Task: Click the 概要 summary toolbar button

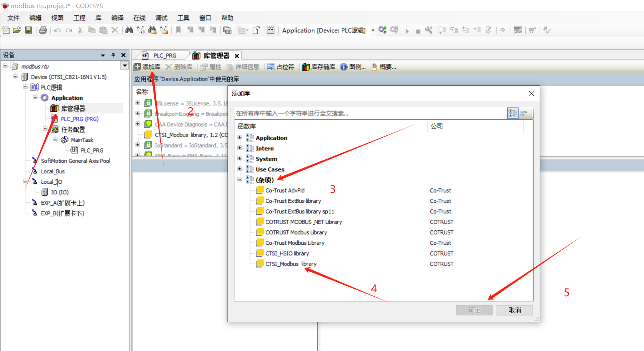Action: (384, 67)
